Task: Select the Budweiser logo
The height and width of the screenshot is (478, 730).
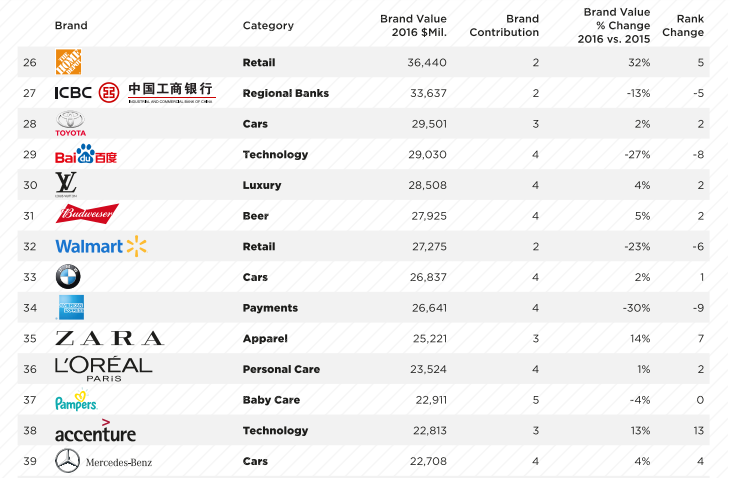Action: (x=87, y=214)
